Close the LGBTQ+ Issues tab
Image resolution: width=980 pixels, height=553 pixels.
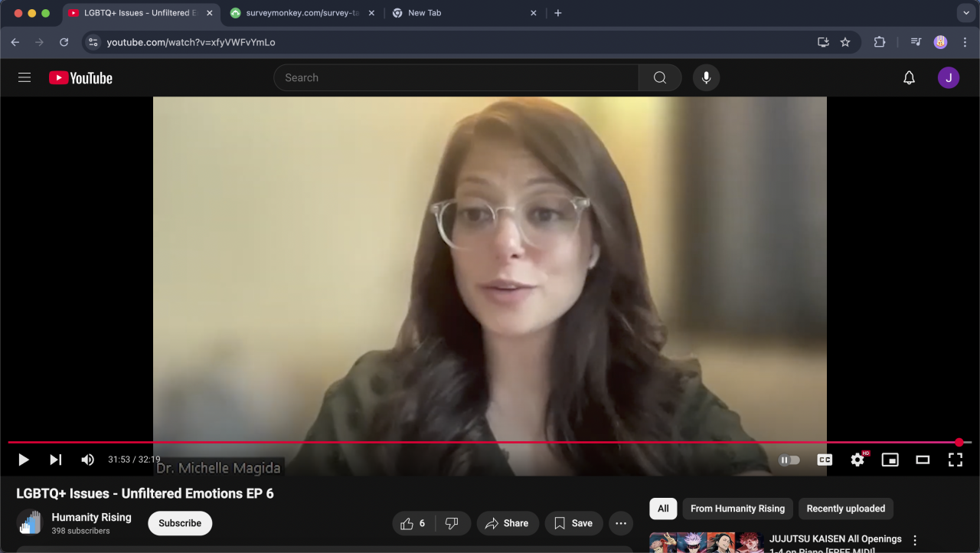coord(210,13)
